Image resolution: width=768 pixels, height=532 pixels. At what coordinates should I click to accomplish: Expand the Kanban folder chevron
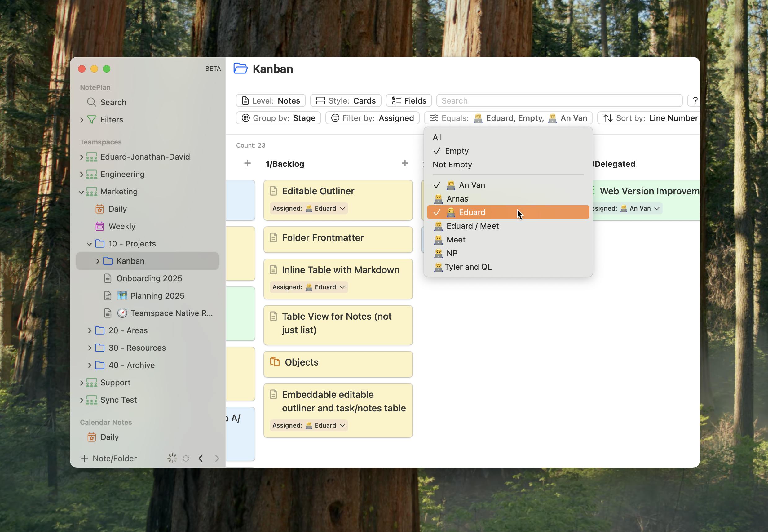click(x=98, y=261)
